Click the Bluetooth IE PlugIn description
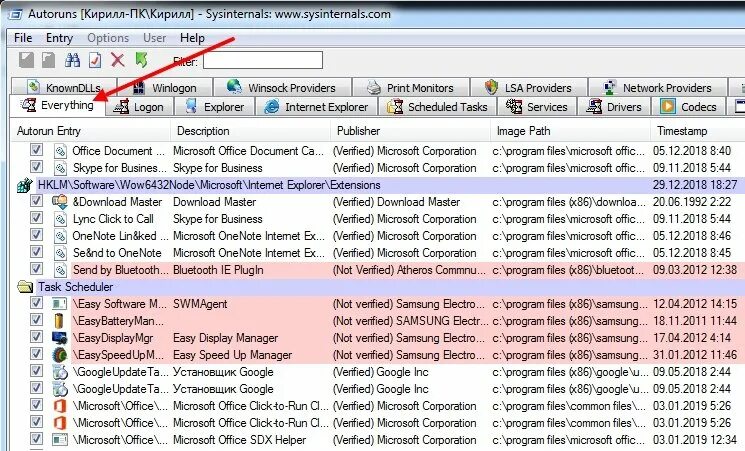 tap(218, 270)
